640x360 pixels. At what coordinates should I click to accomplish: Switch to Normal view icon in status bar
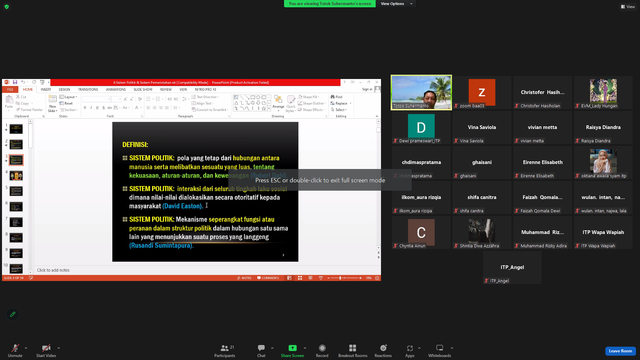(x=289, y=278)
